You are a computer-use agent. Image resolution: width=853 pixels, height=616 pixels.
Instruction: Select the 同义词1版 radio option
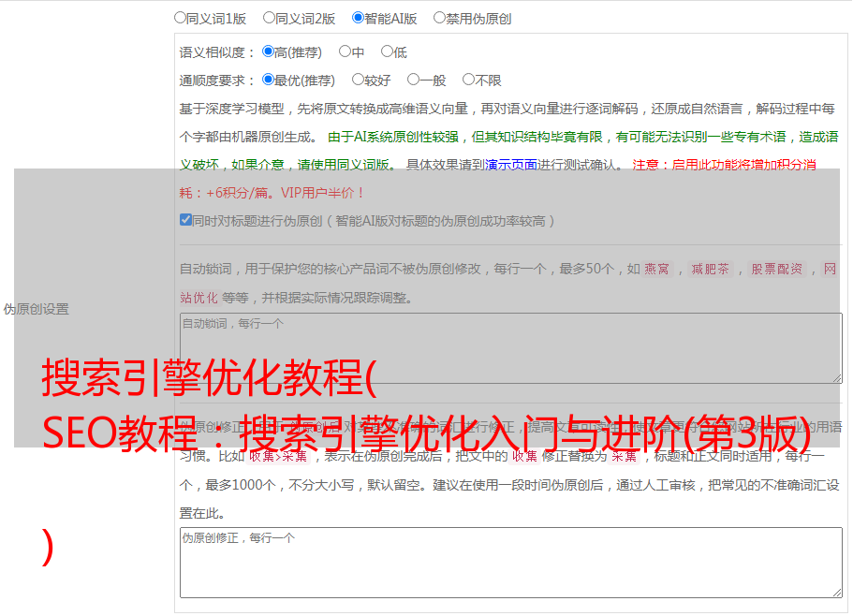pos(180,18)
